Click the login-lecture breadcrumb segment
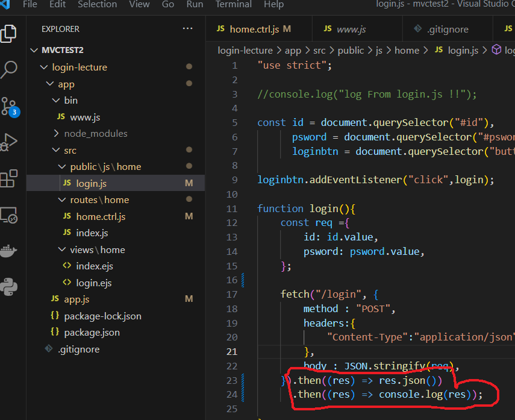515x420 pixels. 245,50
